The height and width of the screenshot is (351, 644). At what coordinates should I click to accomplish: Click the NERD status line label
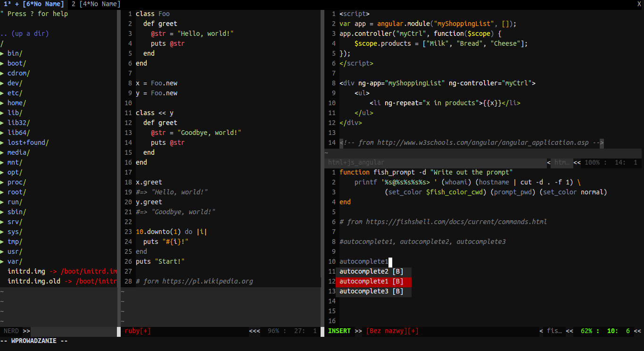point(11,331)
